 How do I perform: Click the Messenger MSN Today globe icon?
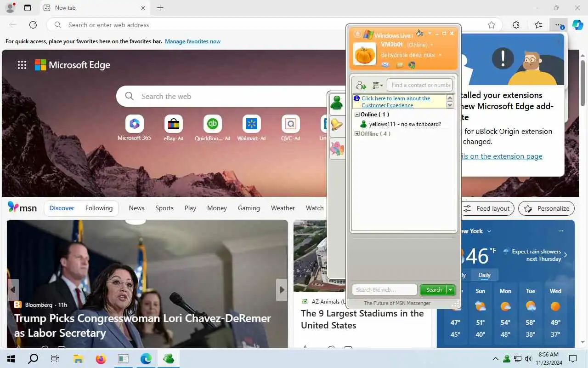pyautogui.click(x=412, y=65)
